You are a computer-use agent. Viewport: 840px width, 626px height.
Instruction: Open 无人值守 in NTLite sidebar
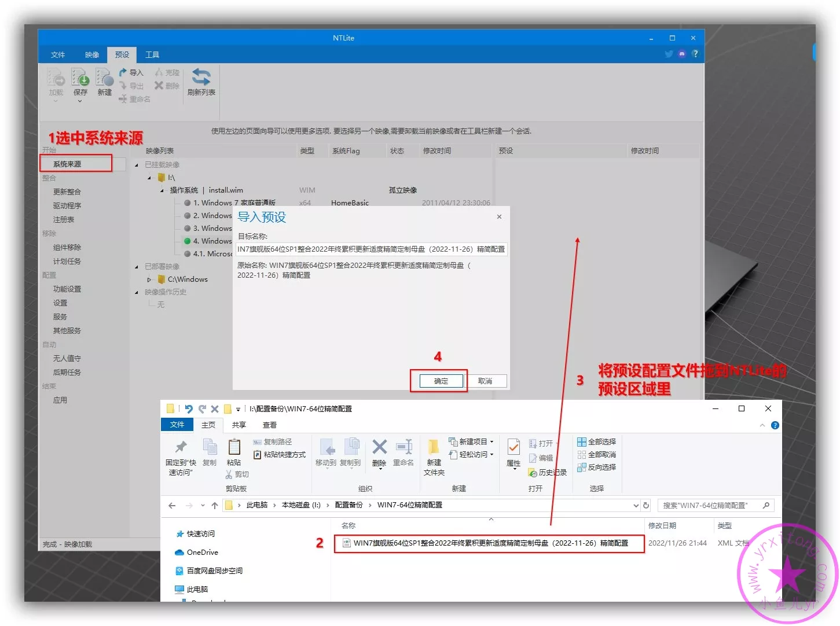[67, 359]
